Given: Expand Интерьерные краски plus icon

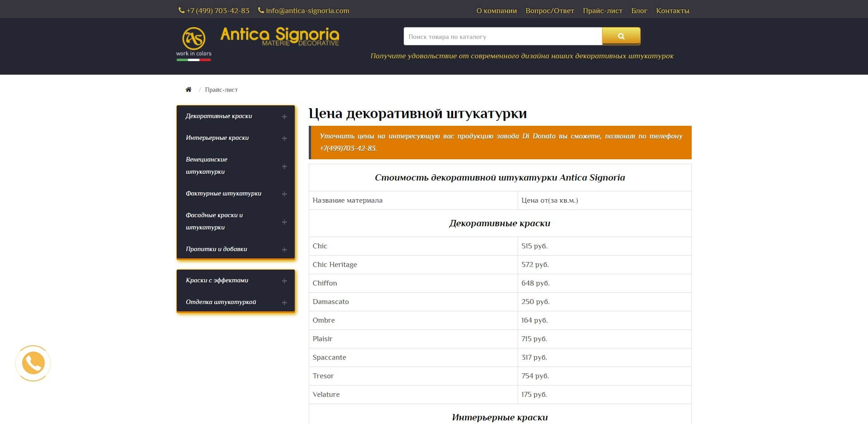Looking at the screenshot, I should click(284, 138).
